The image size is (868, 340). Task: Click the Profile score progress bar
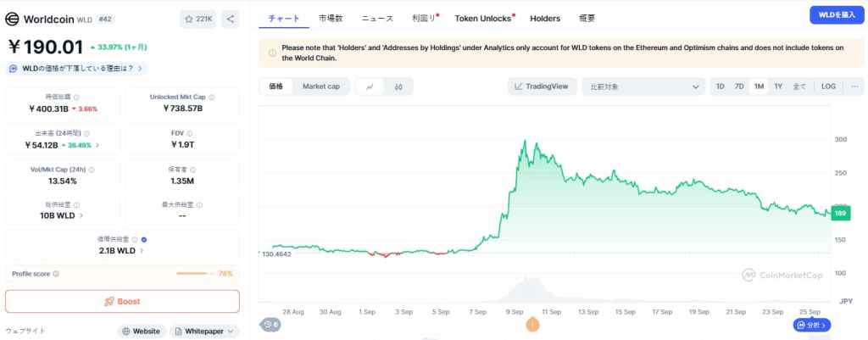[195, 274]
